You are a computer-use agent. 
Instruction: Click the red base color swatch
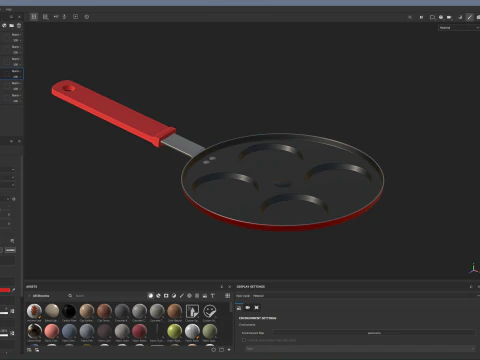pos(5,290)
